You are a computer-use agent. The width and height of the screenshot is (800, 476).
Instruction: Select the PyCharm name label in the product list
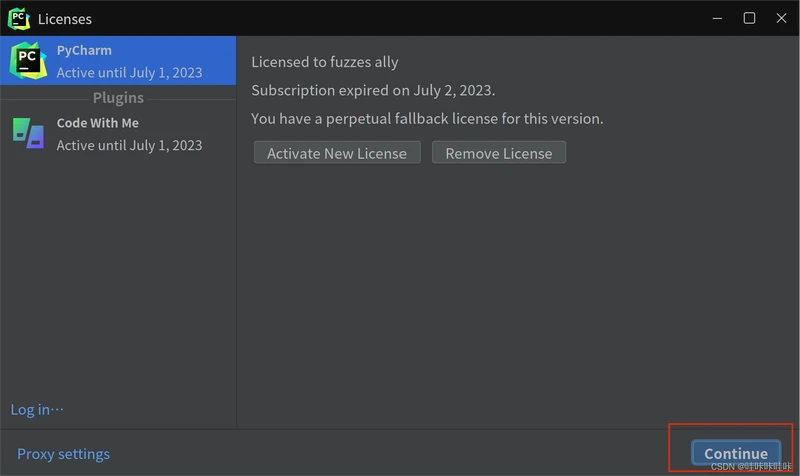pos(84,50)
